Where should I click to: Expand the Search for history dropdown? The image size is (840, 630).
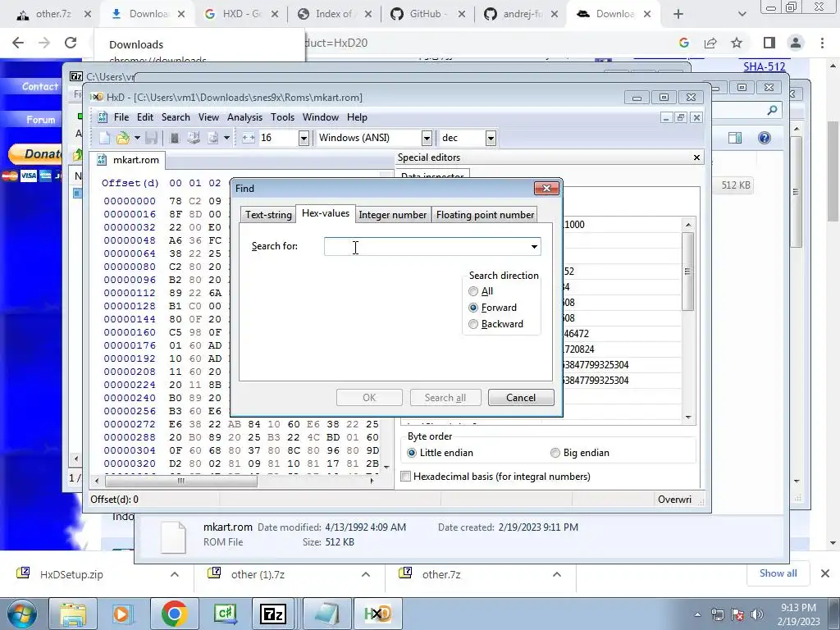click(x=534, y=246)
